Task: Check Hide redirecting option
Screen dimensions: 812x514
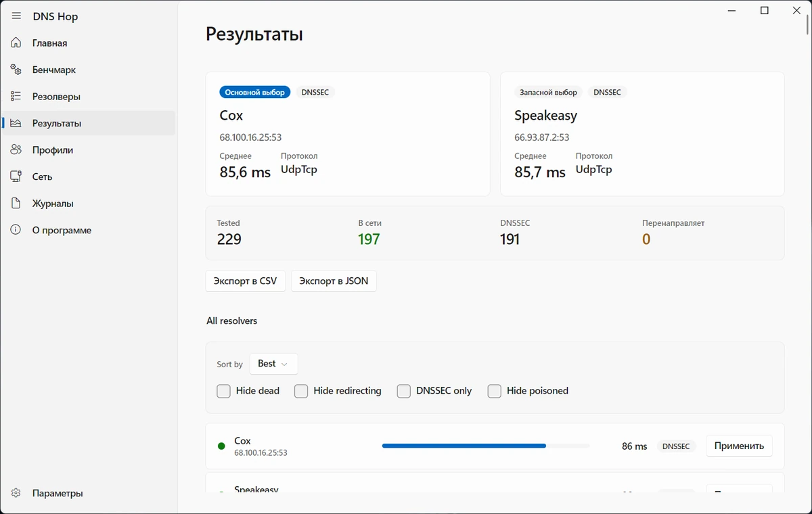Action: tap(301, 391)
